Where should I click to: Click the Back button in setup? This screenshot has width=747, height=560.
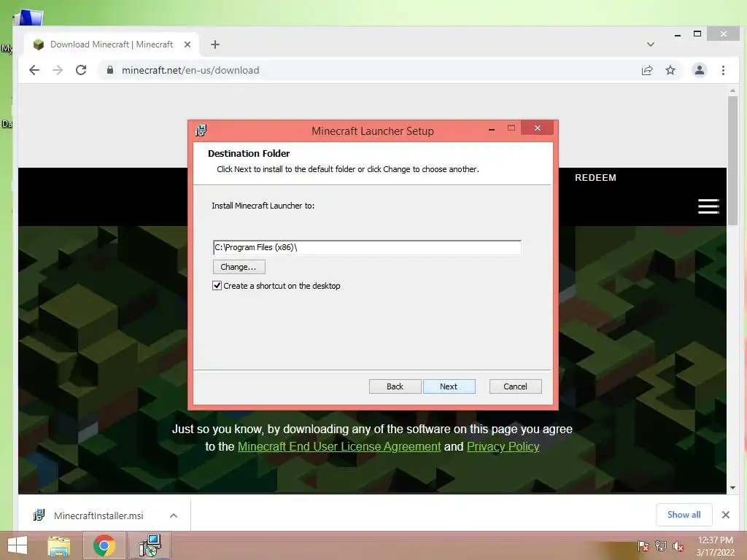coord(395,386)
